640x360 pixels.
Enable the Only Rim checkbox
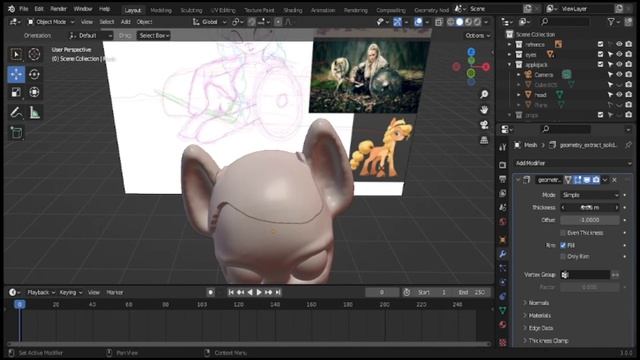563,256
